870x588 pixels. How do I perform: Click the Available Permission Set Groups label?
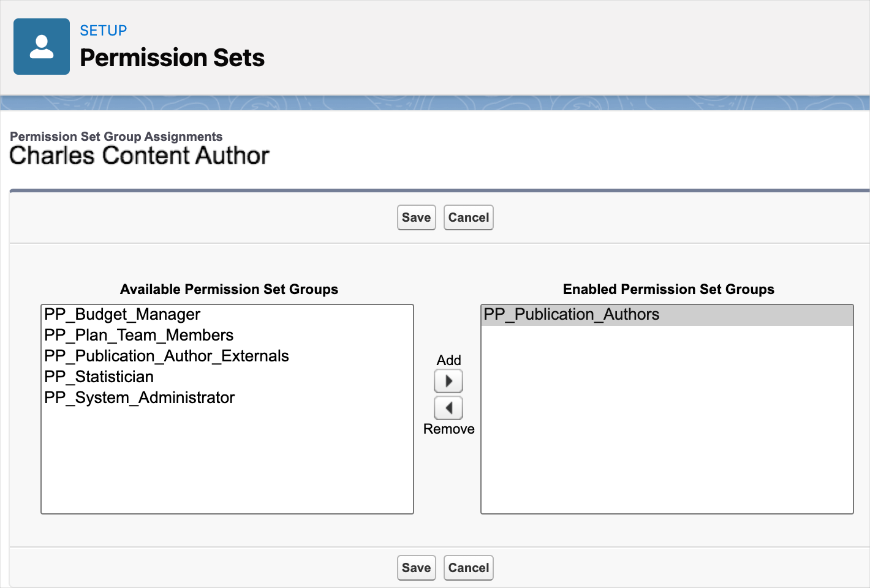pyautogui.click(x=229, y=289)
